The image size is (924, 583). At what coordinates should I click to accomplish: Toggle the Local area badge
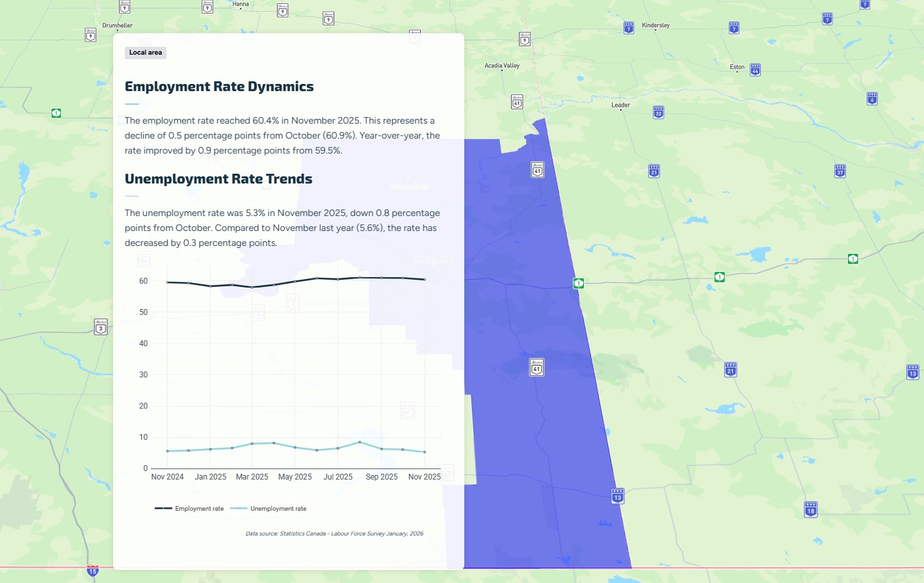145,53
